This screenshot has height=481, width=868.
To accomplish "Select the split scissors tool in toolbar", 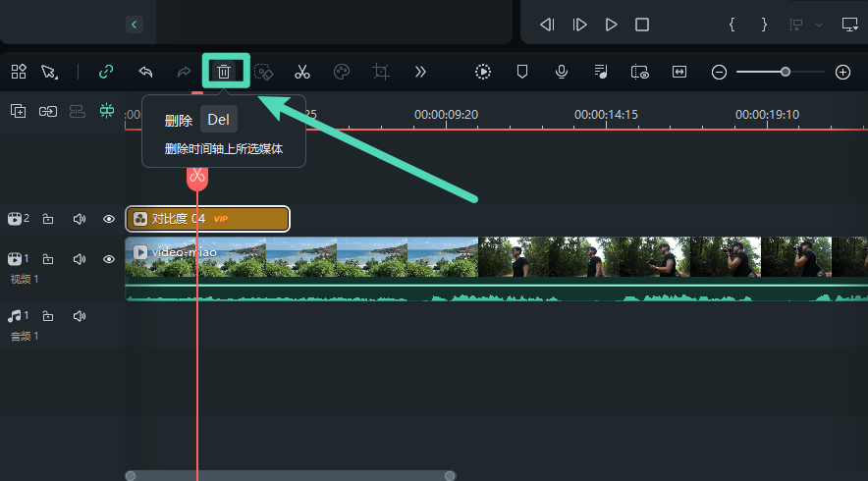I will pyautogui.click(x=302, y=72).
